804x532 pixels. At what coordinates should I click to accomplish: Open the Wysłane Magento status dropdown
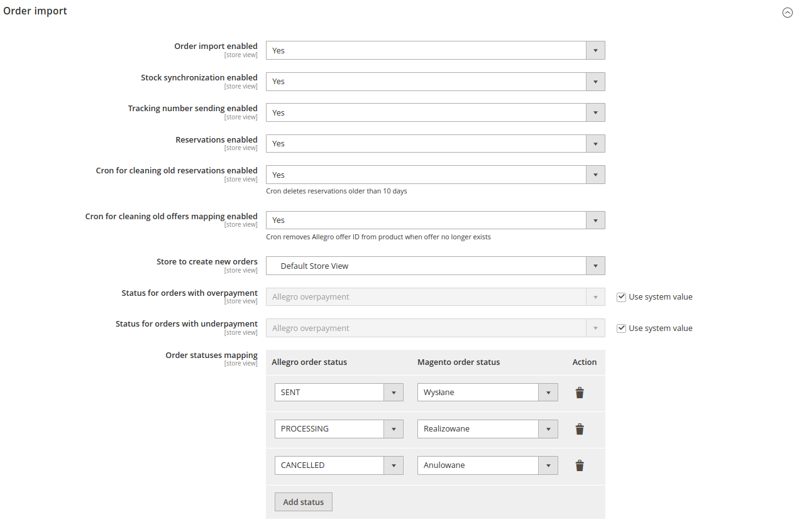(488, 393)
